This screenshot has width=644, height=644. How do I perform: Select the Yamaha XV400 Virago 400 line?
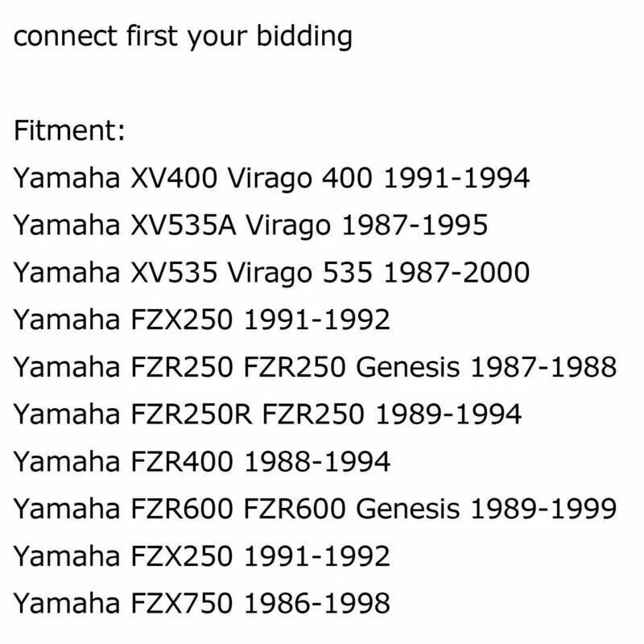271,180
